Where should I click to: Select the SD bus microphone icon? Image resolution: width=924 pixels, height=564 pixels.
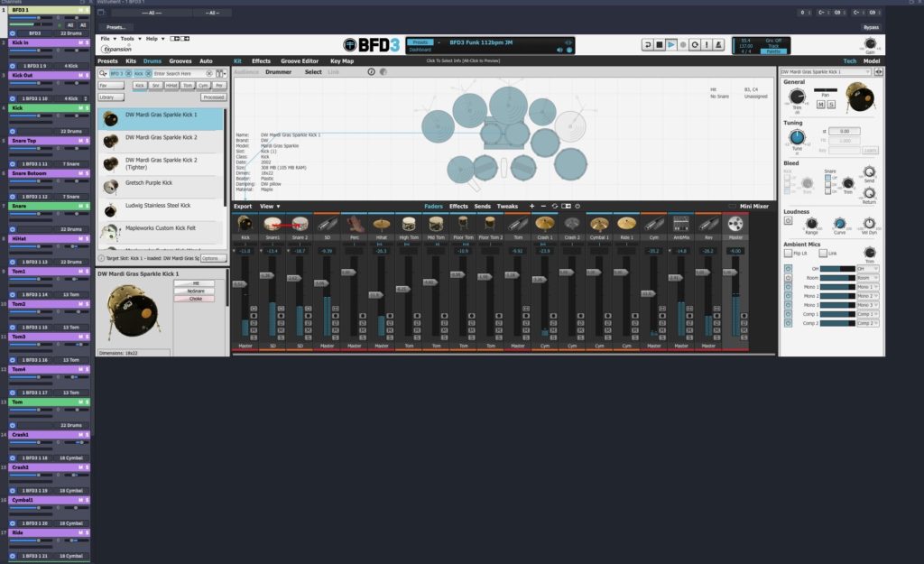pos(327,224)
